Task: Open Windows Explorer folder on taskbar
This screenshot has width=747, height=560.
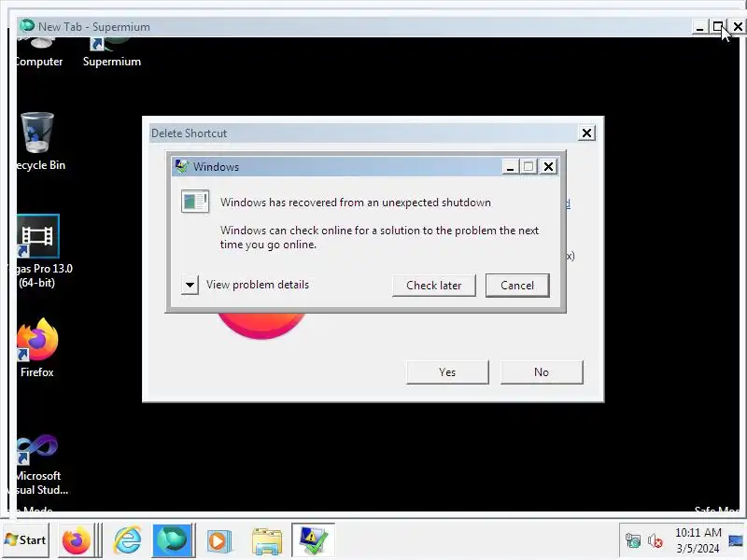Action: [267, 541]
